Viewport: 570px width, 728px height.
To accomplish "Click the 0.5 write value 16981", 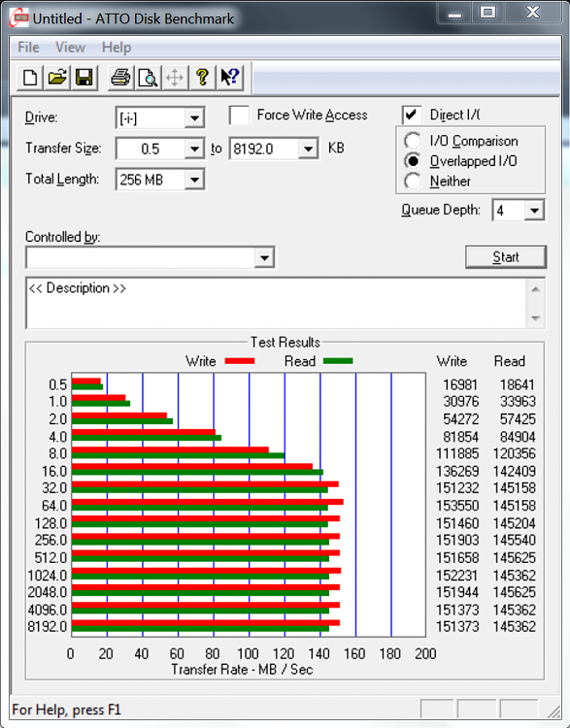I will click(x=460, y=385).
